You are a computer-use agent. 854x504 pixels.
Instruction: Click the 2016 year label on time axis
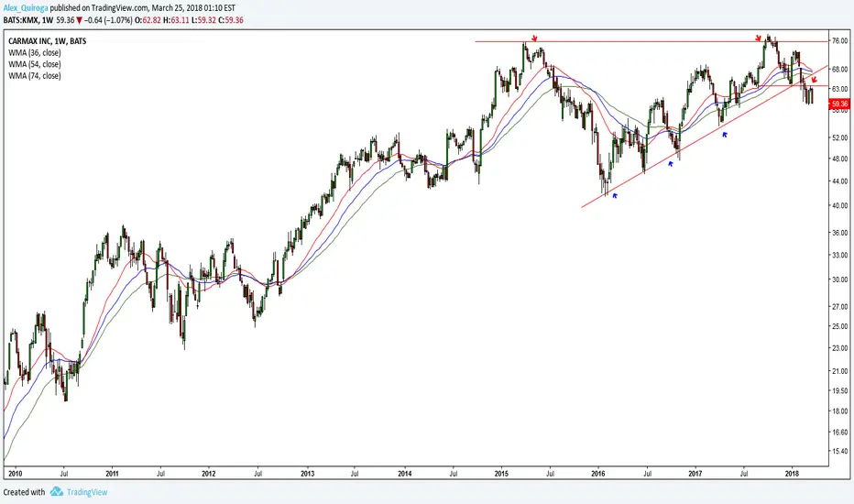[598, 474]
